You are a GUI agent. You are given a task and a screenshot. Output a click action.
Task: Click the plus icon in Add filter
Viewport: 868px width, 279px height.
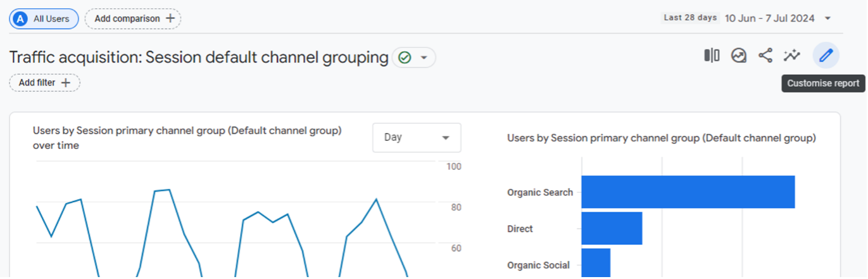65,82
